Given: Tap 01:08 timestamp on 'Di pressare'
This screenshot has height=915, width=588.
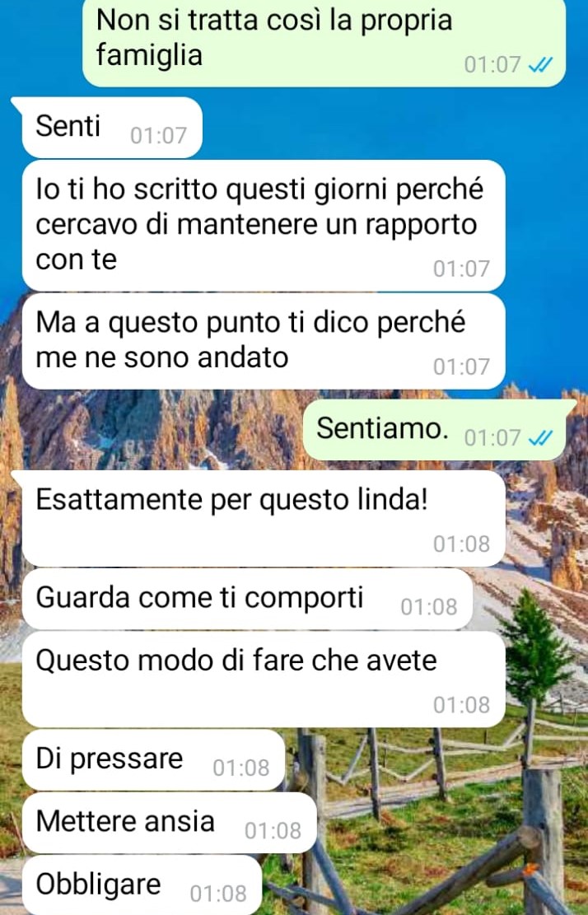Looking at the screenshot, I should (x=241, y=768).
